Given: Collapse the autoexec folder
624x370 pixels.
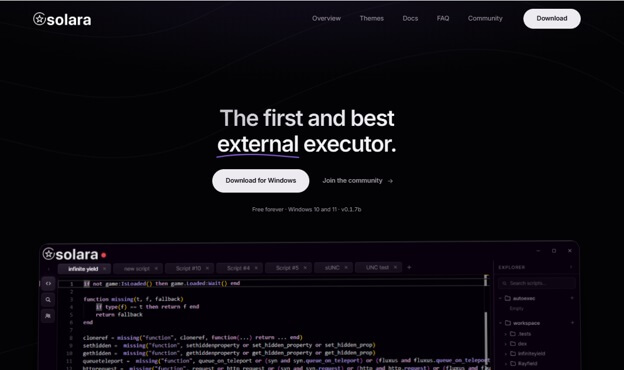Looking at the screenshot, I should [x=501, y=298].
